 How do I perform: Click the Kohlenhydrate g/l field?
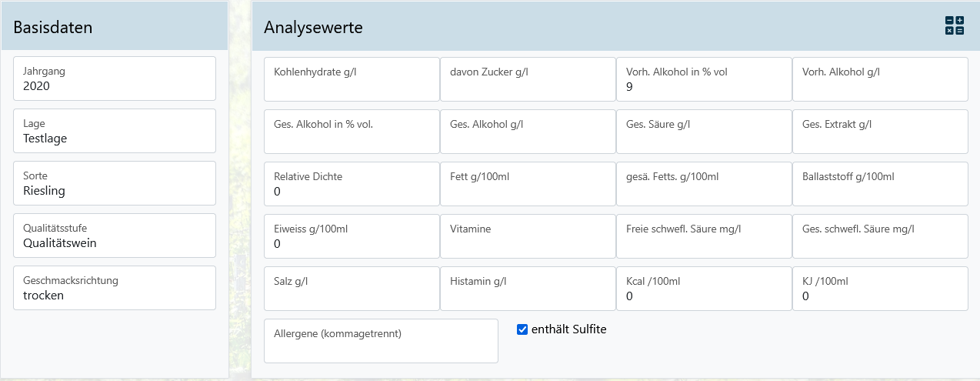(352, 79)
